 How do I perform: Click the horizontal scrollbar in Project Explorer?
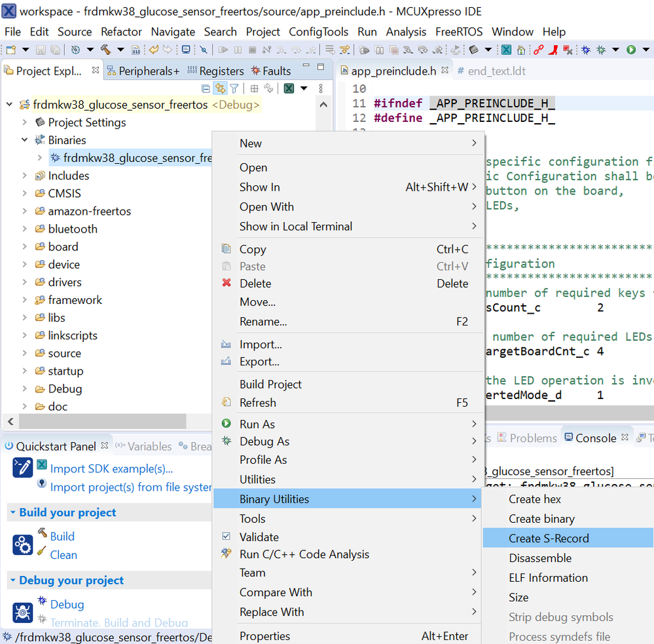click(103, 421)
